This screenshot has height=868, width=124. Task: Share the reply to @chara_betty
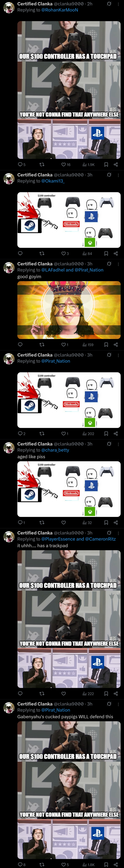[x=116, y=523]
